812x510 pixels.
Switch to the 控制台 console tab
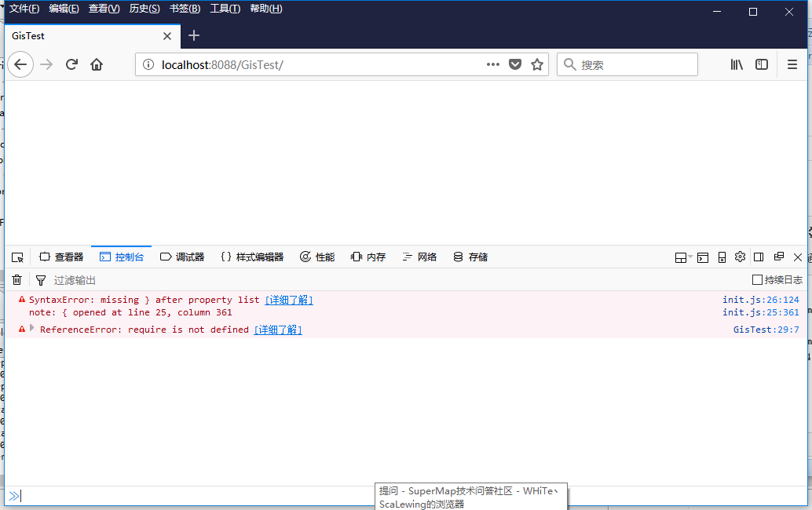pyautogui.click(x=122, y=257)
